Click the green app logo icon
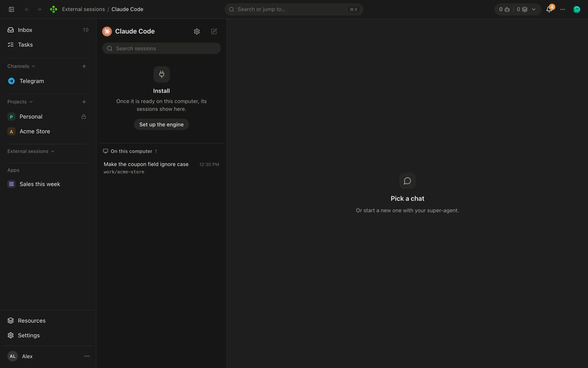The image size is (588, 368). 53,9
